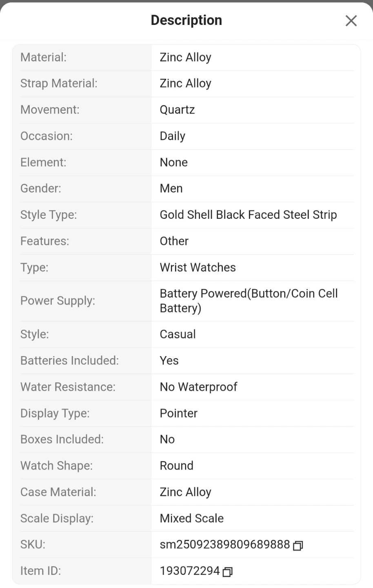Viewport: 373px width, 588px height.
Task: Copy the Item ID number
Action: (x=228, y=572)
